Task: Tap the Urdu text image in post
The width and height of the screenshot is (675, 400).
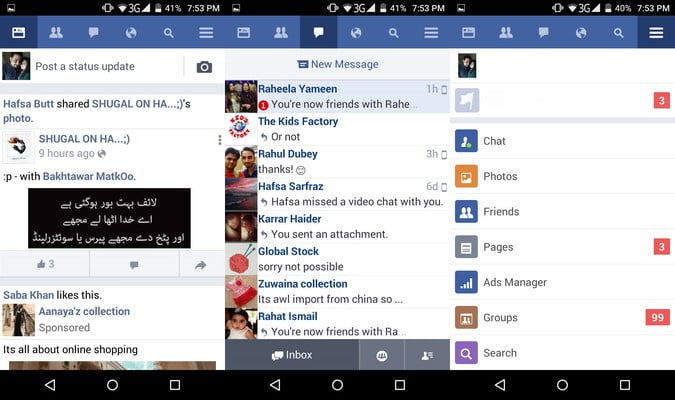Action: (109, 218)
